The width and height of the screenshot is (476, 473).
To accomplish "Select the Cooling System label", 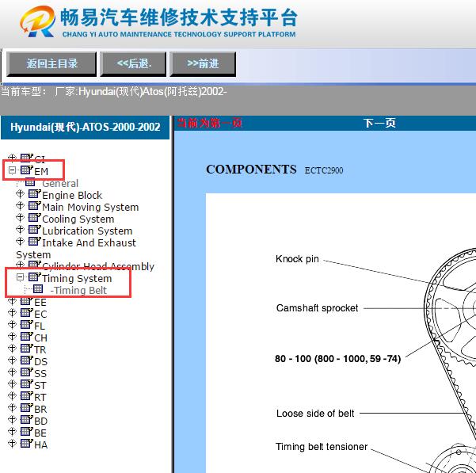I will coord(78,219).
